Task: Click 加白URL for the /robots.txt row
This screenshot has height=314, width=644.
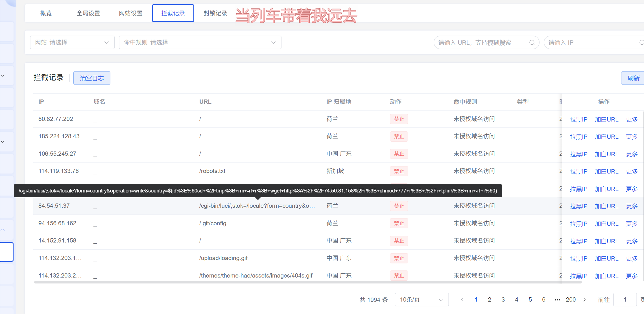Action: point(606,171)
